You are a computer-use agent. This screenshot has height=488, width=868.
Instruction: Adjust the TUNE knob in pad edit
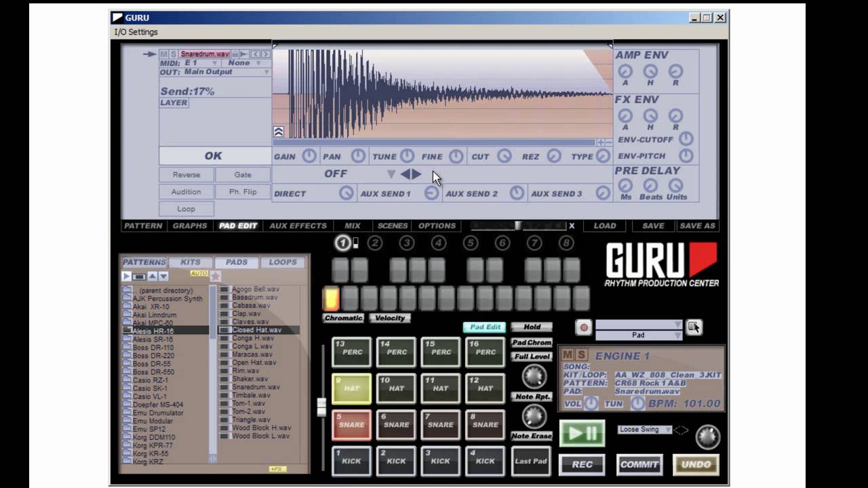coord(407,156)
